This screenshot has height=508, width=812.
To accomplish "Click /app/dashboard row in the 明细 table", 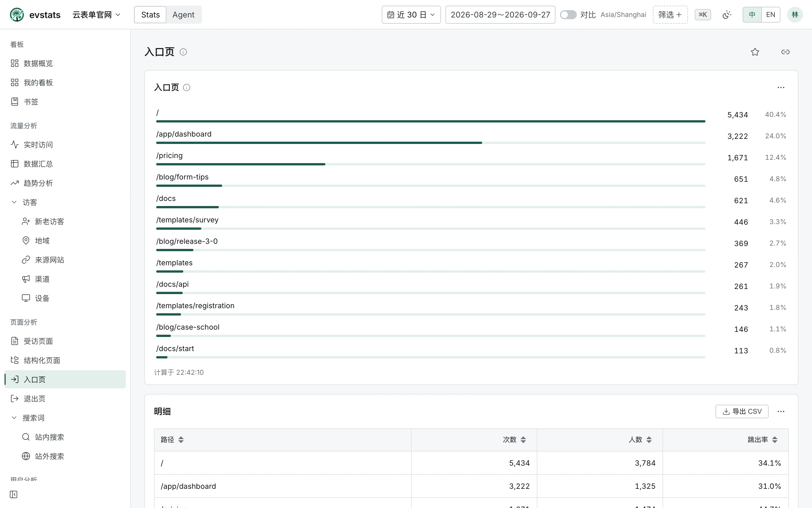I will 471,486.
